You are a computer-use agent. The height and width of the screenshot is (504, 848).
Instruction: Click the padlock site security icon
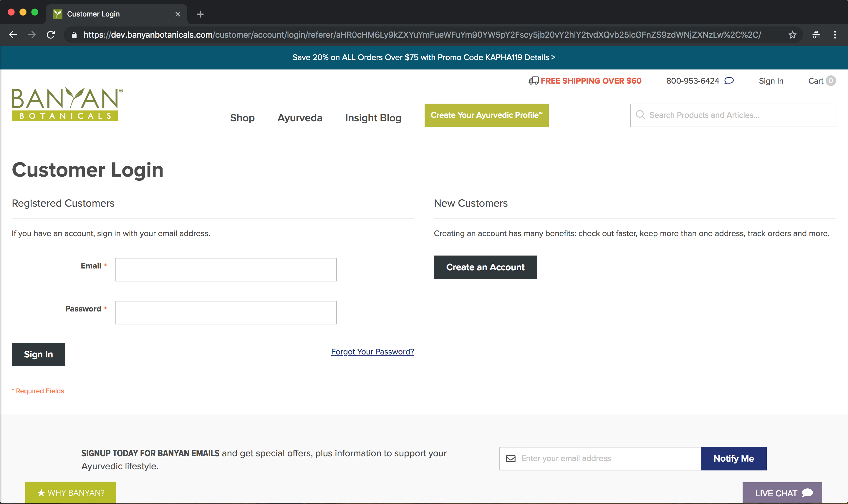point(74,35)
